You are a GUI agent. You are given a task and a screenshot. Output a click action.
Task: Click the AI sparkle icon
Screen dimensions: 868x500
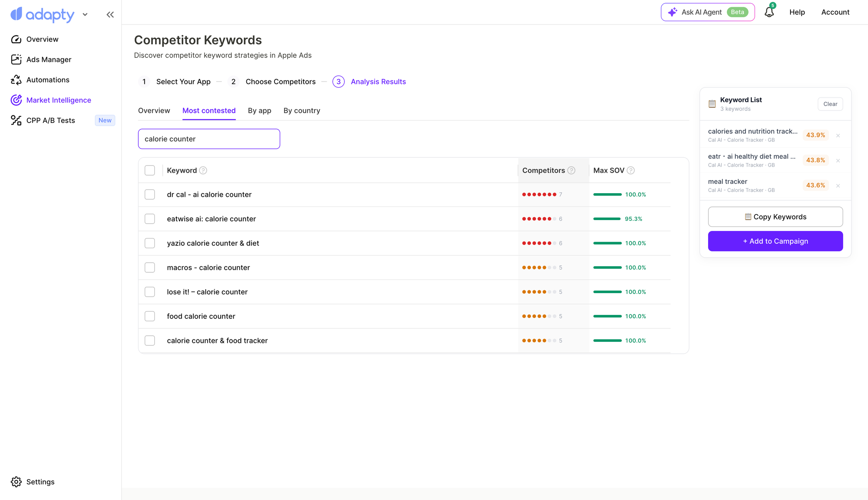[x=672, y=12]
